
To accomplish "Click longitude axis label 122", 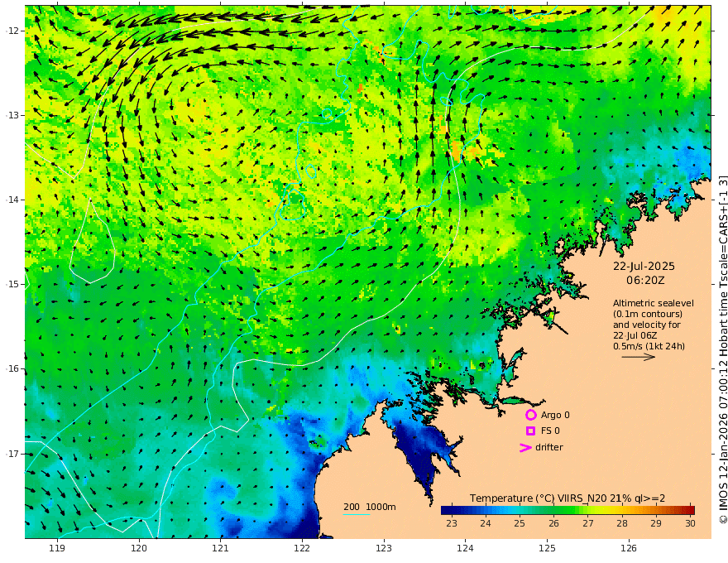I will [x=302, y=548].
